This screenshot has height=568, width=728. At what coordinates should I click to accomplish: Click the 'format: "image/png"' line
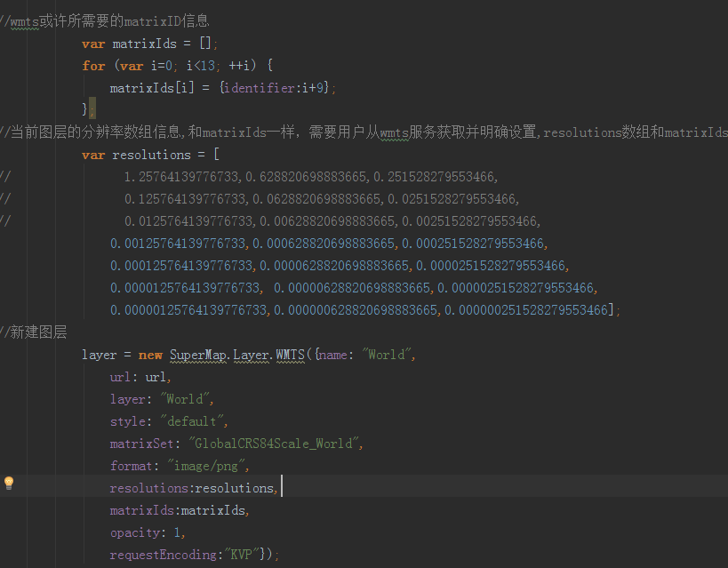180,466
